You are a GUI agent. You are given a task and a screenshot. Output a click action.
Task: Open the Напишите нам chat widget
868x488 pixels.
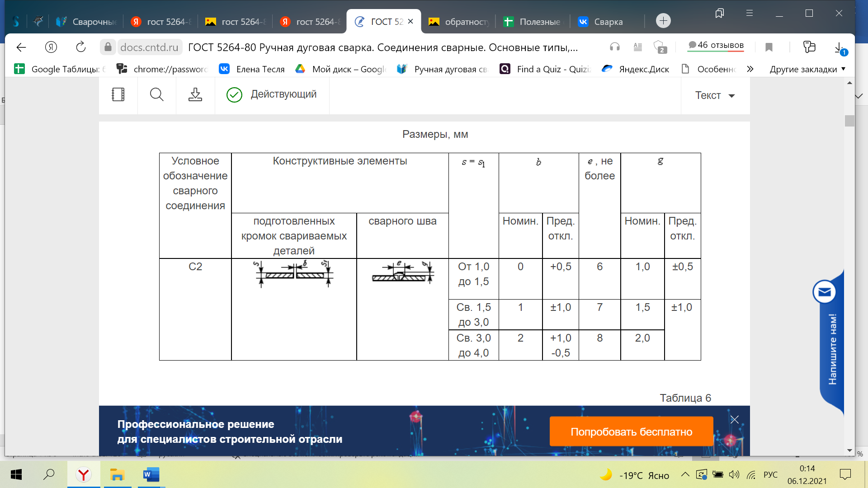pos(831,343)
